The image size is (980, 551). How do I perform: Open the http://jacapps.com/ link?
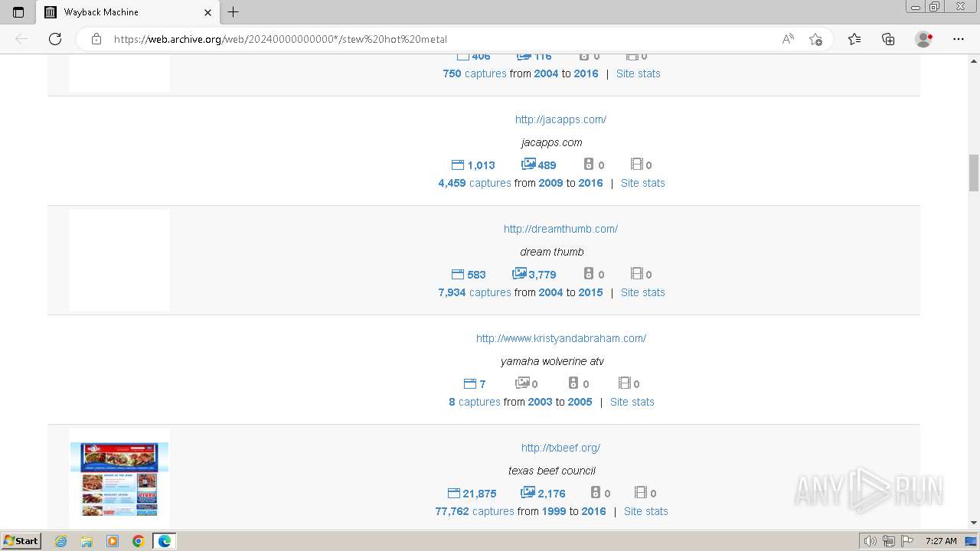click(x=560, y=119)
